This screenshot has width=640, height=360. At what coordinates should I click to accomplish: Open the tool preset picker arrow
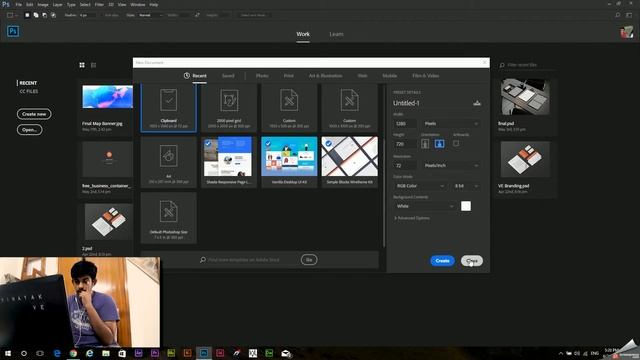(x=16, y=15)
